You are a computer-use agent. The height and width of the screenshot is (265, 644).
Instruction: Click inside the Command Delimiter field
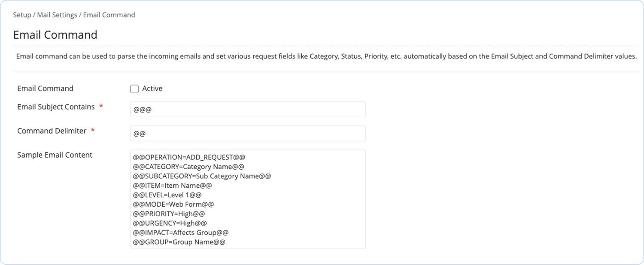(x=248, y=133)
